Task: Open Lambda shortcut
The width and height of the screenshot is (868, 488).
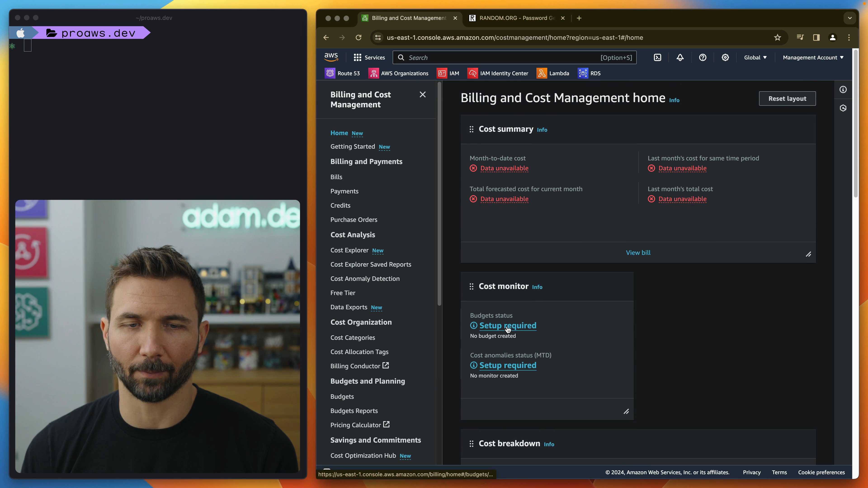Action: [x=553, y=73]
